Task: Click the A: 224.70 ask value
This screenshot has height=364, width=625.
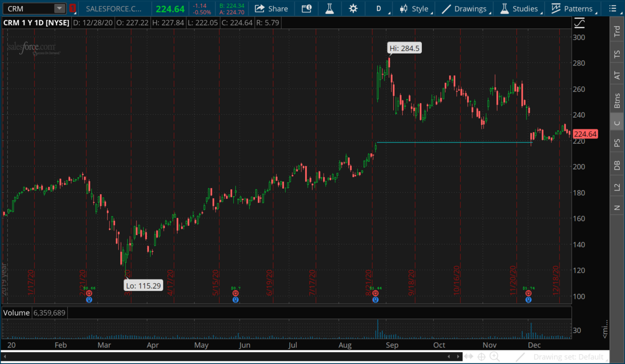Action: 232,12
